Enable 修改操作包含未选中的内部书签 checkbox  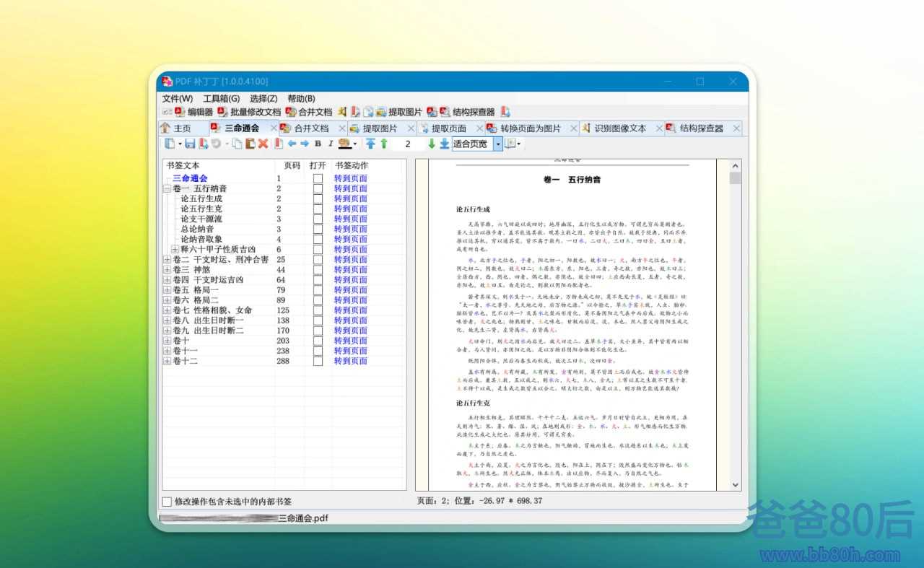pos(167,501)
